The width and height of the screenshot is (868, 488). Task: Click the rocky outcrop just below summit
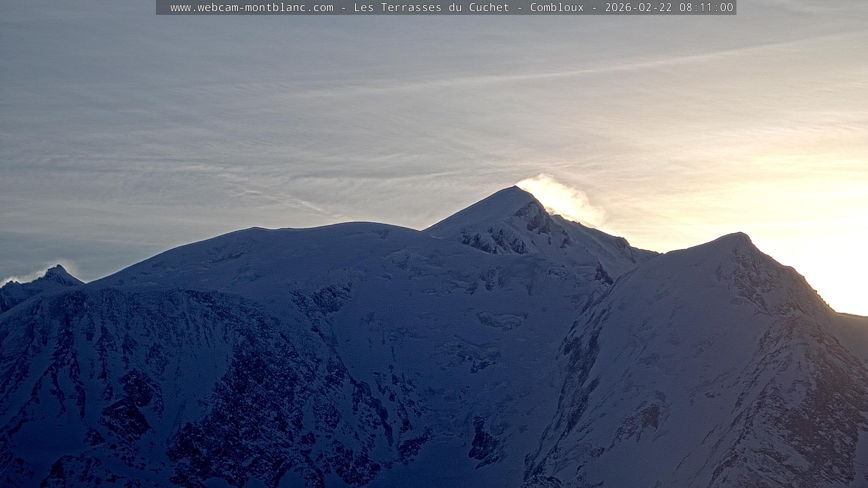click(536, 220)
